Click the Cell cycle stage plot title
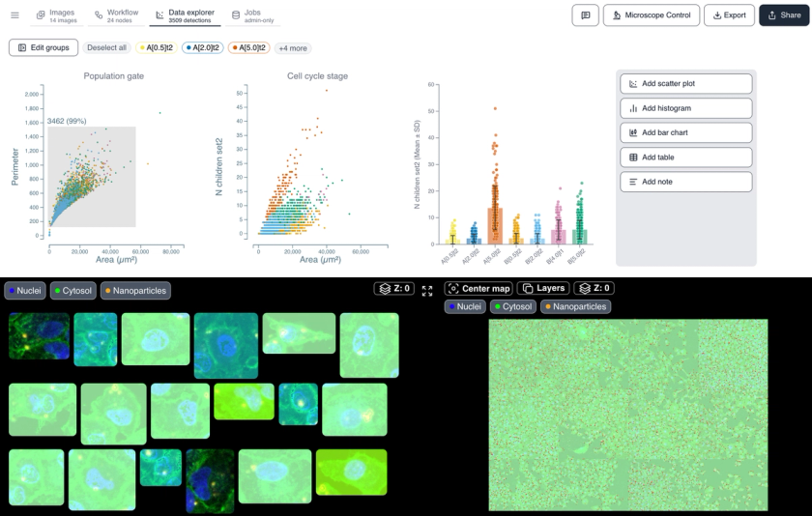The height and width of the screenshot is (516, 812). [317, 76]
